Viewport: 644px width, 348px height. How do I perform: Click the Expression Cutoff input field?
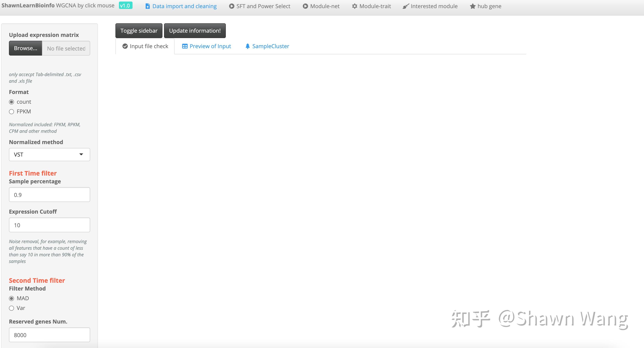tap(50, 225)
